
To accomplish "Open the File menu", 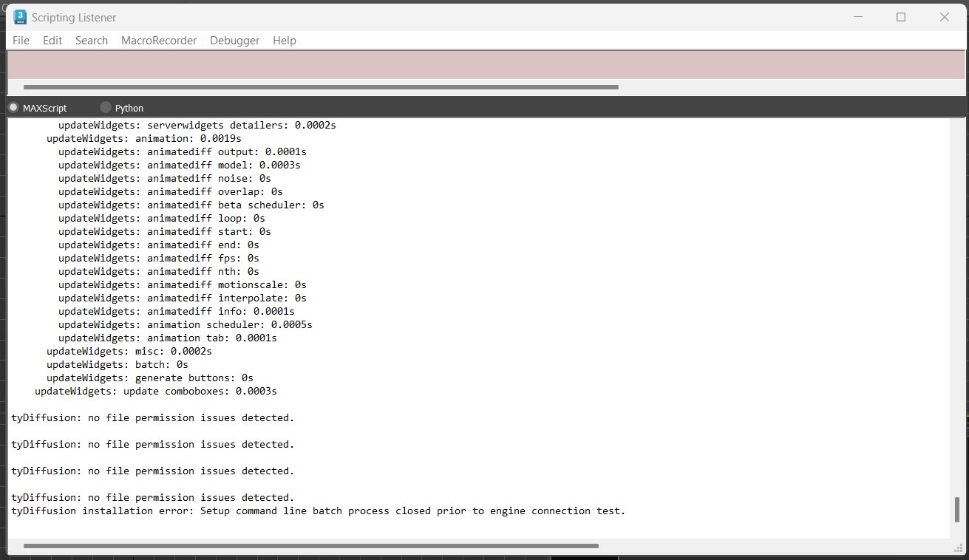I will [x=21, y=41].
